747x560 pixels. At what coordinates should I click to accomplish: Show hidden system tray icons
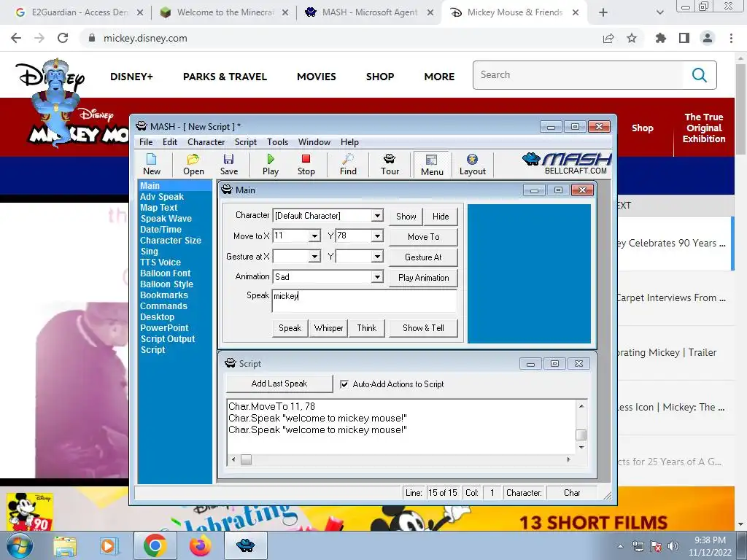620,547
